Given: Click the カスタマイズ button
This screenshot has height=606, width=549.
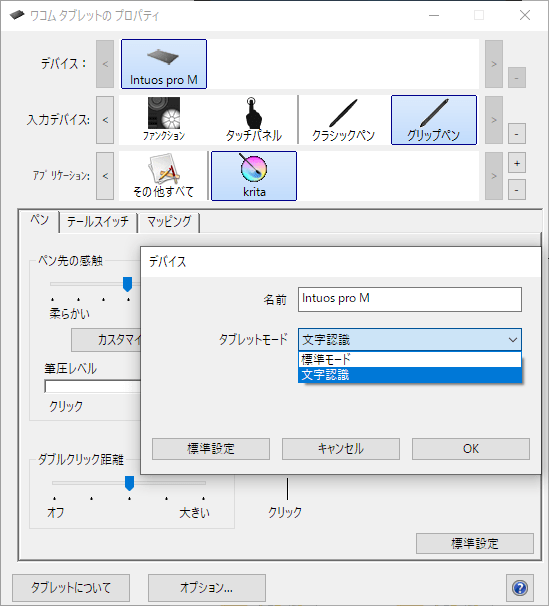Looking at the screenshot, I should click(x=106, y=340).
